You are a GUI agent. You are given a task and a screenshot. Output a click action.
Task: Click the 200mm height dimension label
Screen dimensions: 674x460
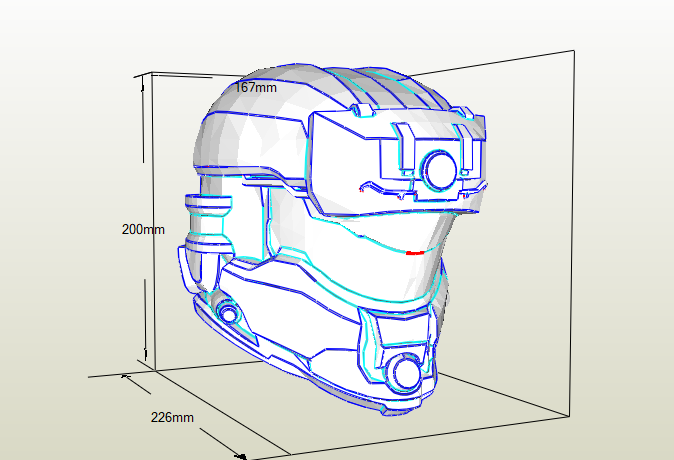[x=143, y=229]
